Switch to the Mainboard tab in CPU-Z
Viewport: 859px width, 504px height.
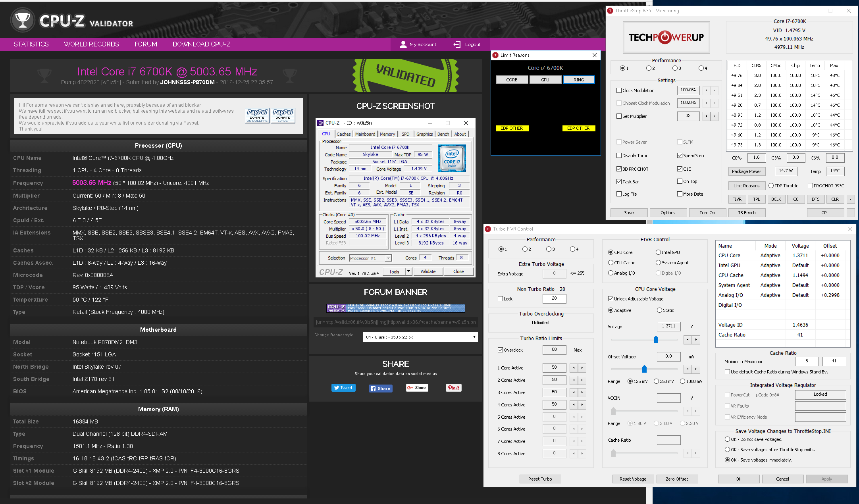[365, 134]
